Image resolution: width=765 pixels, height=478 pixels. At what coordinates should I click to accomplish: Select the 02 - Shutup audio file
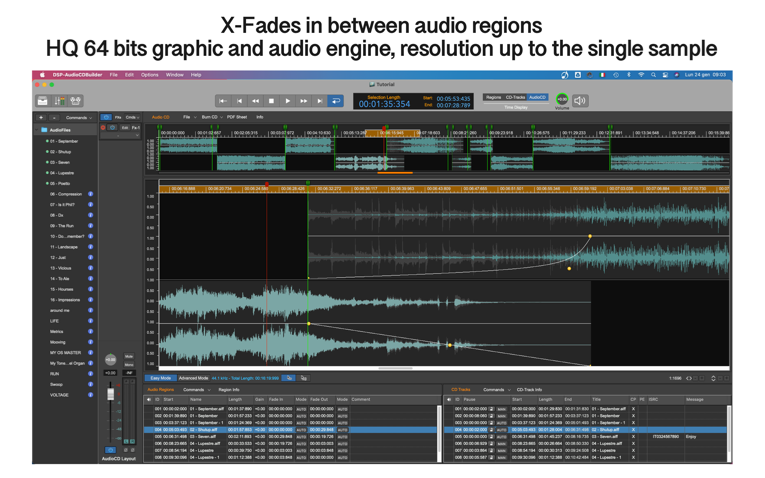coord(60,152)
